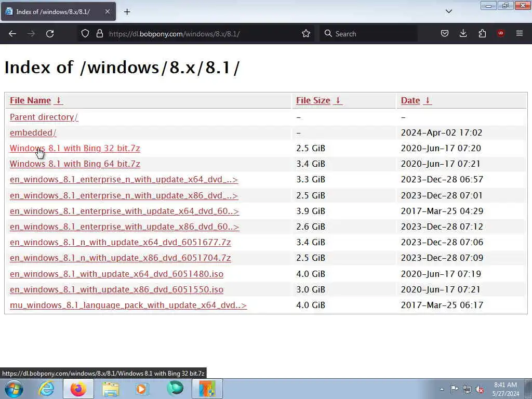Open the muted volume tray icon
The image size is (532, 399).
[x=480, y=390]
